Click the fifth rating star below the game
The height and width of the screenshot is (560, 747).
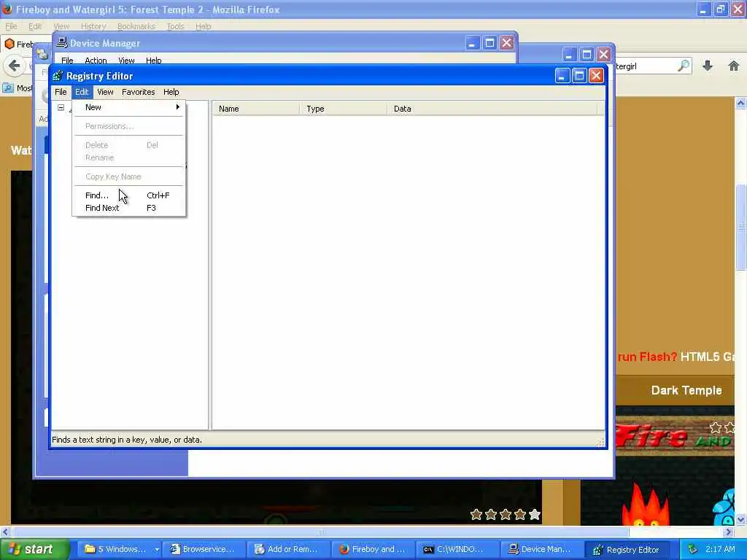click(x=535, y=514)
